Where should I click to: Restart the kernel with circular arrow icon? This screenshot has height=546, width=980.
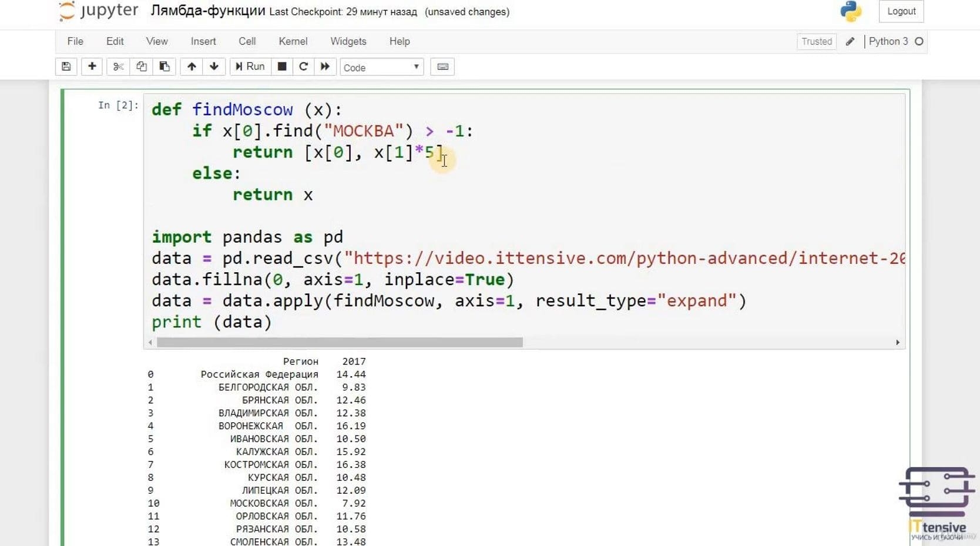(x=303, y=66)
